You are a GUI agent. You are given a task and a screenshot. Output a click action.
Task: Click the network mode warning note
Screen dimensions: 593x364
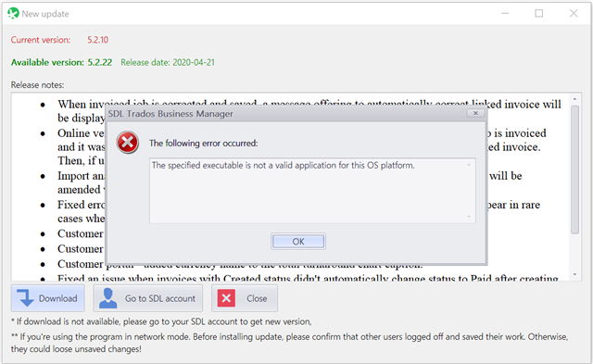coord(289,343)
